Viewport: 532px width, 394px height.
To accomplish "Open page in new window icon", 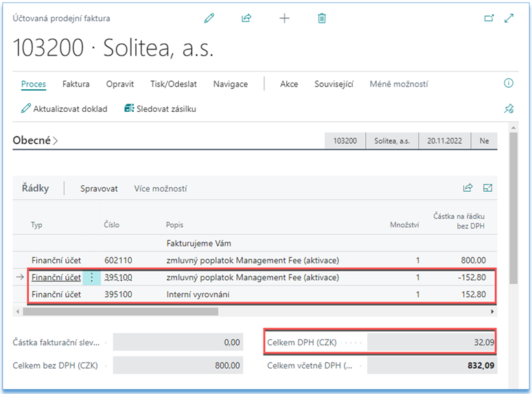I will pyautogui.click(x=489, y=19).
